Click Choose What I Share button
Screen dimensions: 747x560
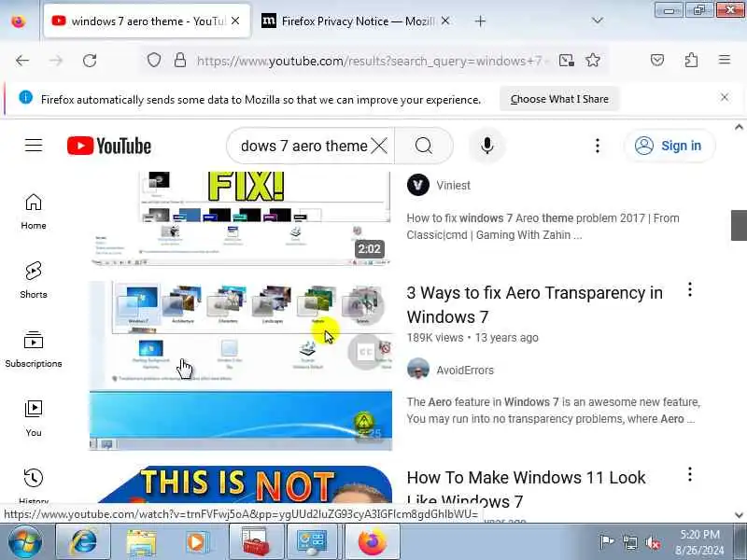tap(559, 99)
